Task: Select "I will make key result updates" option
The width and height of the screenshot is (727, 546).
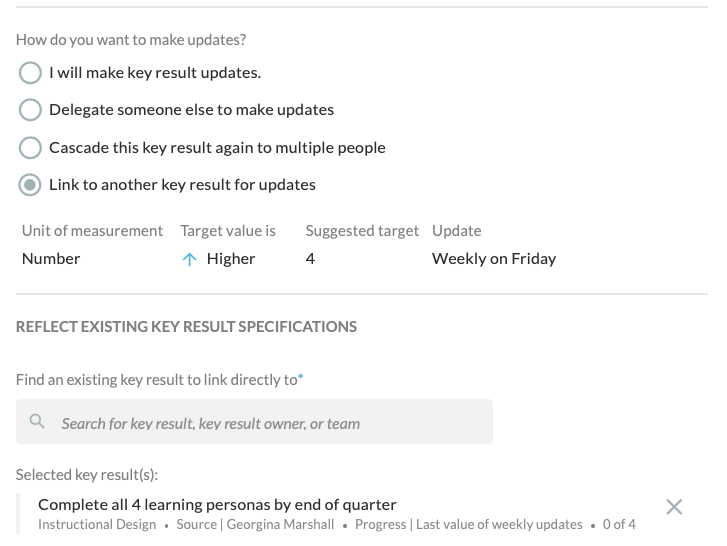Action: pyautogui.click(x=30, y=73)
